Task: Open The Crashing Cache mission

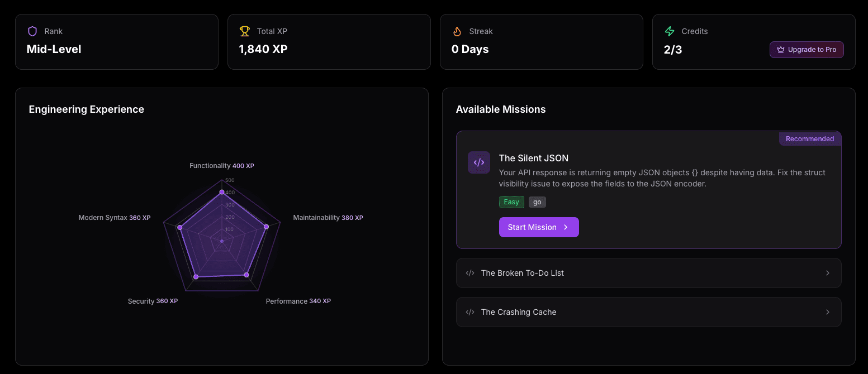Action: pyautogui.click(x=518, y=312)
